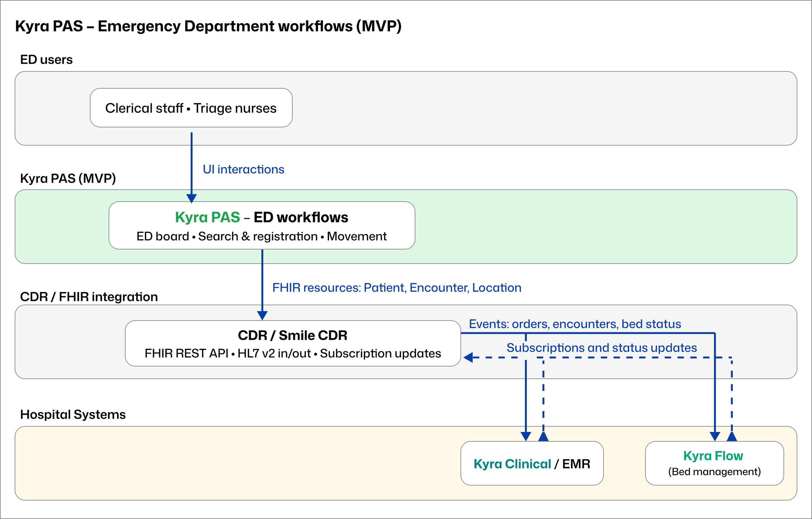Click the solid arrowhead entering Kyra Flow box
Viewport: 812px width, 519px height.
pos(715,437)
